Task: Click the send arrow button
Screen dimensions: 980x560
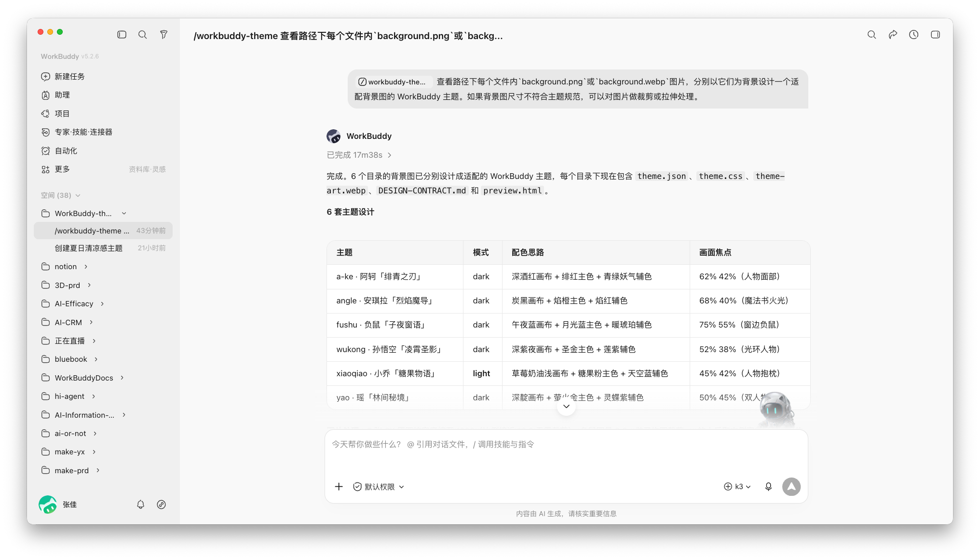Action: (791, 487)
